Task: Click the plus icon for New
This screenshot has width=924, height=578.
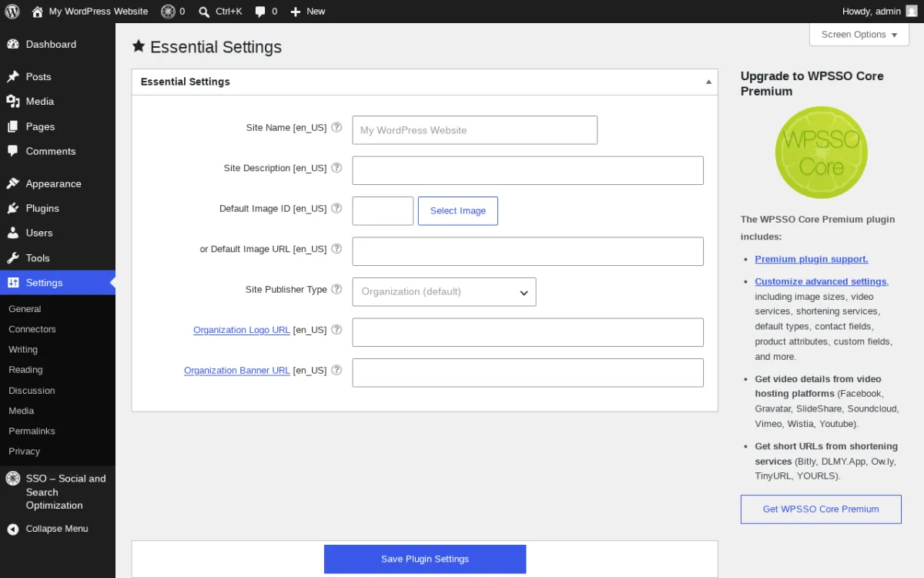Action: click(295, 12)
